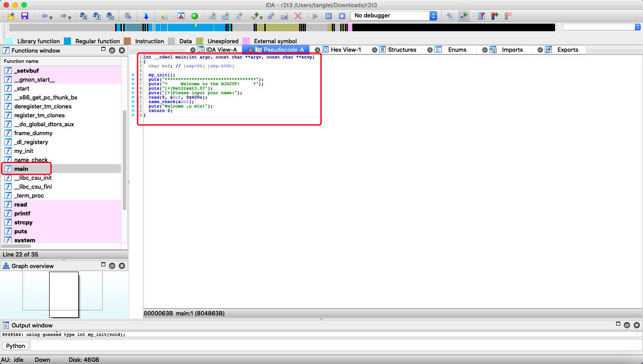
Task: Click the name_check(&buf) call in pseudocode
Action: tap(171, 102)
